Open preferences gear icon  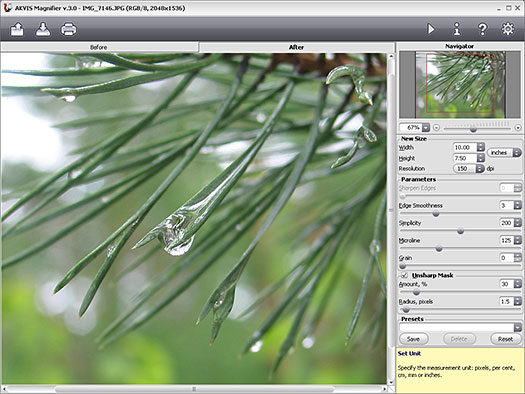coord(508,29)
